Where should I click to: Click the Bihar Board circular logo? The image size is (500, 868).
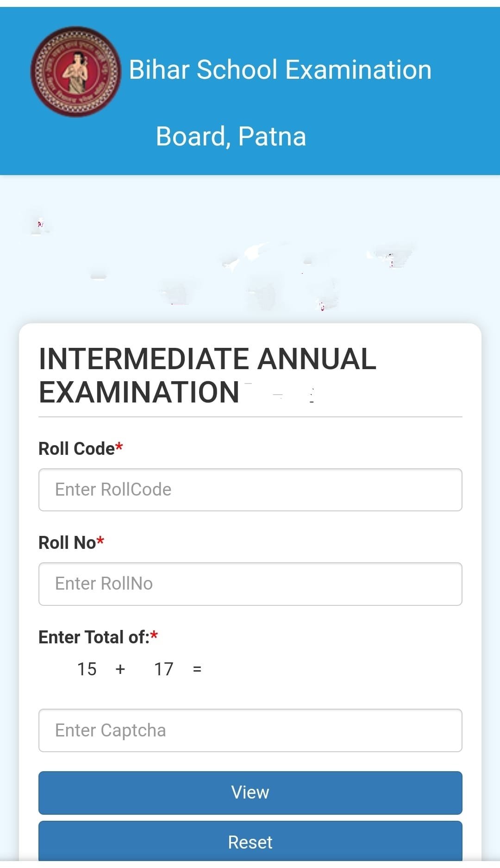[75, 71]
